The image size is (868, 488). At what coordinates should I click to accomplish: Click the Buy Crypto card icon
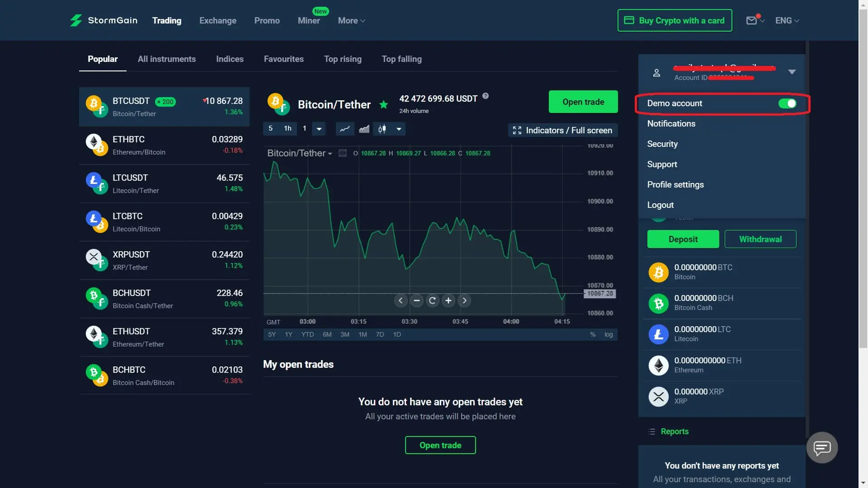click(x=629, y=20)
